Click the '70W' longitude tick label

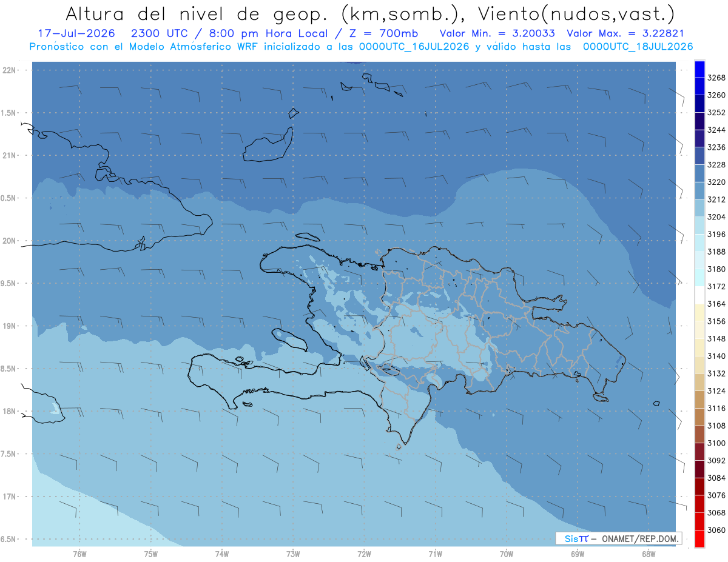(506, 554)
